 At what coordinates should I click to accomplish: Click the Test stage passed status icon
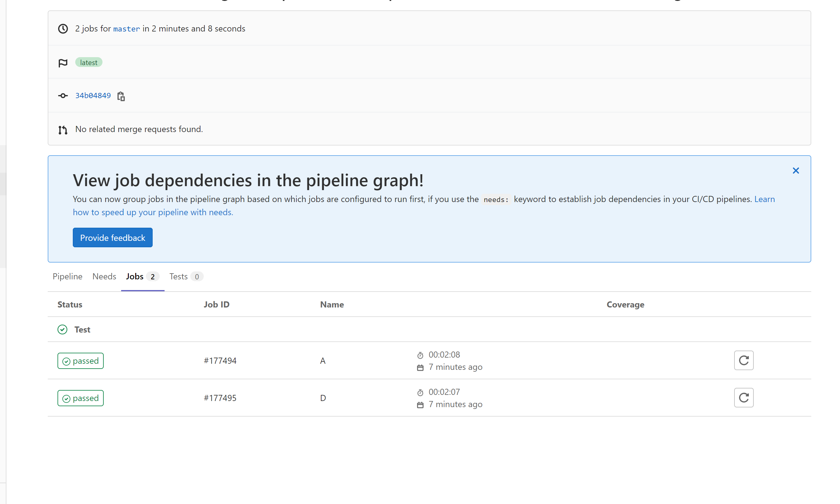click(x=62, y=330)
